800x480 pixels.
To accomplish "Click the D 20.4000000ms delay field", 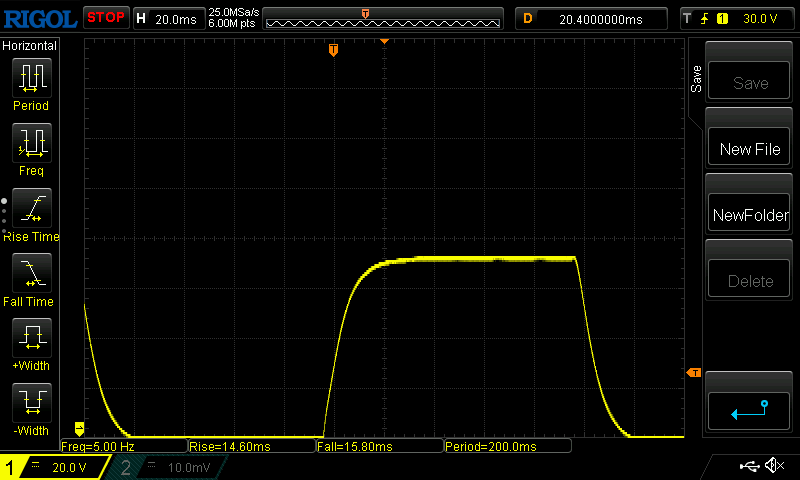I will [x=592, y=18].
